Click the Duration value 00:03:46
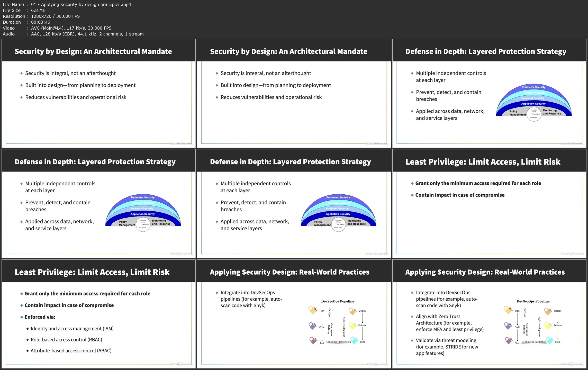This screenshot has height=370, width=588. tap(41, 22)
